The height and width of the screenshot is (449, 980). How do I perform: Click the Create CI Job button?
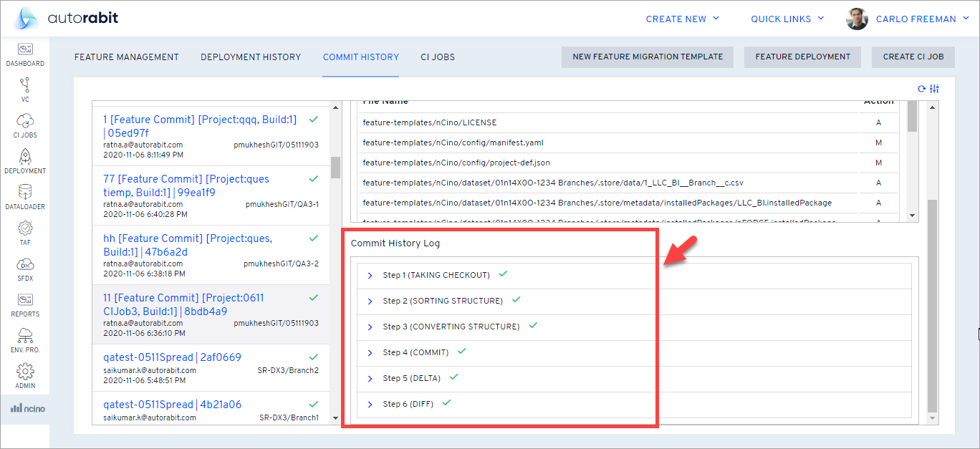pyautogui.click(x=913, y=57)
